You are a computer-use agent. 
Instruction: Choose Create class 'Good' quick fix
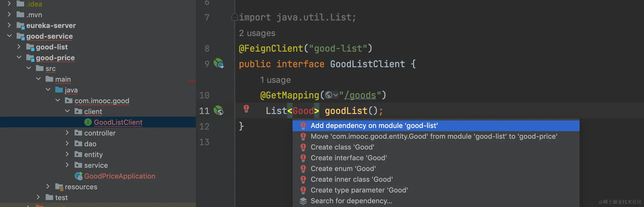pos(436,147)
